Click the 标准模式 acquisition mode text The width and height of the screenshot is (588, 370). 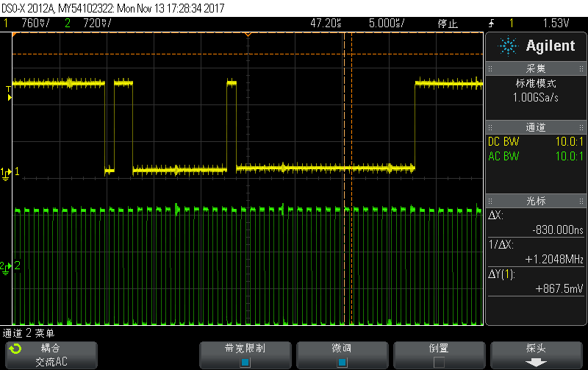[x=536, y=83]
